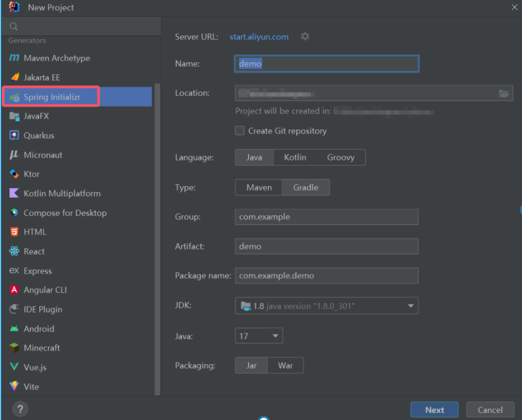This screenshot has height=420, width=522.
Task: Click the Maven Archetype generator icon
Action: click(14, 58)
